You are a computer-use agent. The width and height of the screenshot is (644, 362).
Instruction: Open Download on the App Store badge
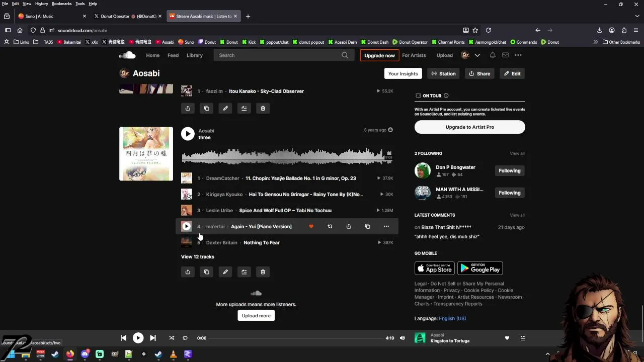point(435,268)
